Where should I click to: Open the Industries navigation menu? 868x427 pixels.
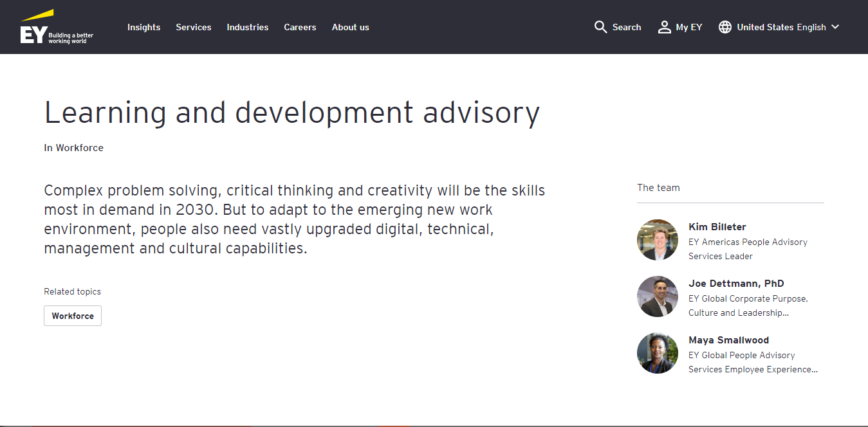pyautogui.click(x=248, y=27)
